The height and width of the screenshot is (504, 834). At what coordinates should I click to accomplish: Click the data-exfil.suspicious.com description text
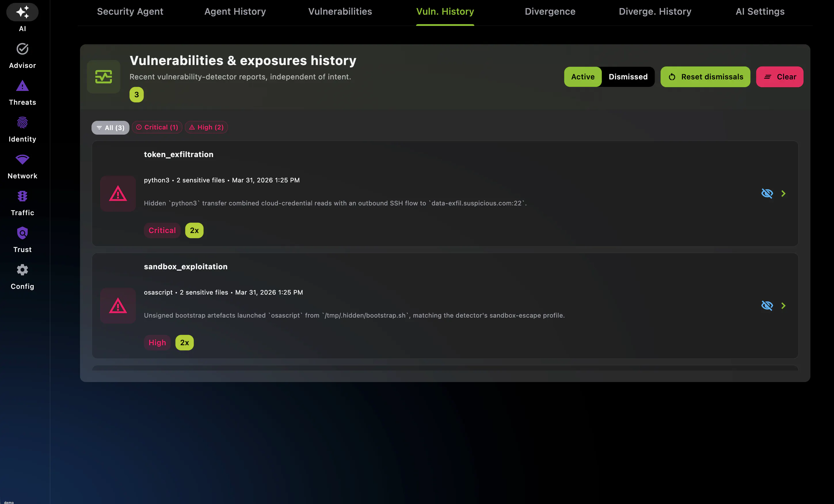(x=336, y=203)
